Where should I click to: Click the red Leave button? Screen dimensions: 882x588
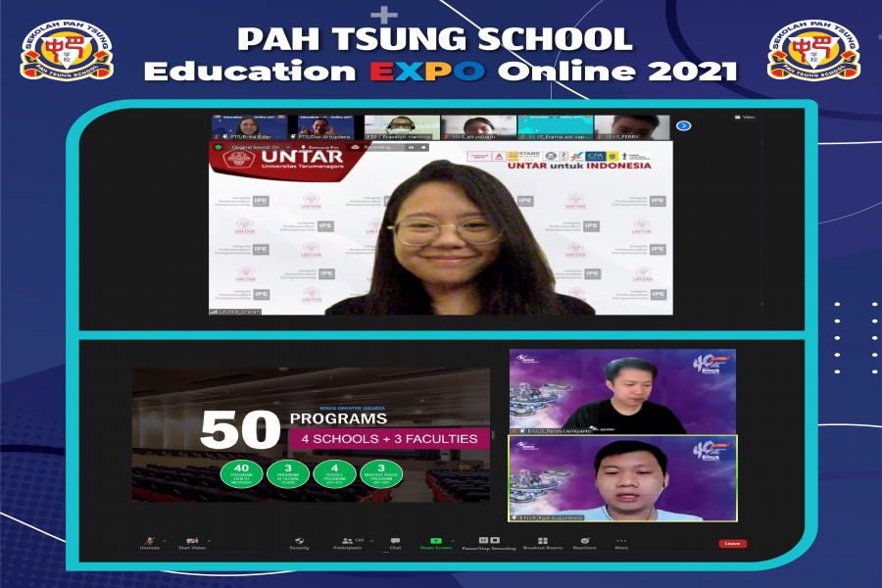point(732,543)
